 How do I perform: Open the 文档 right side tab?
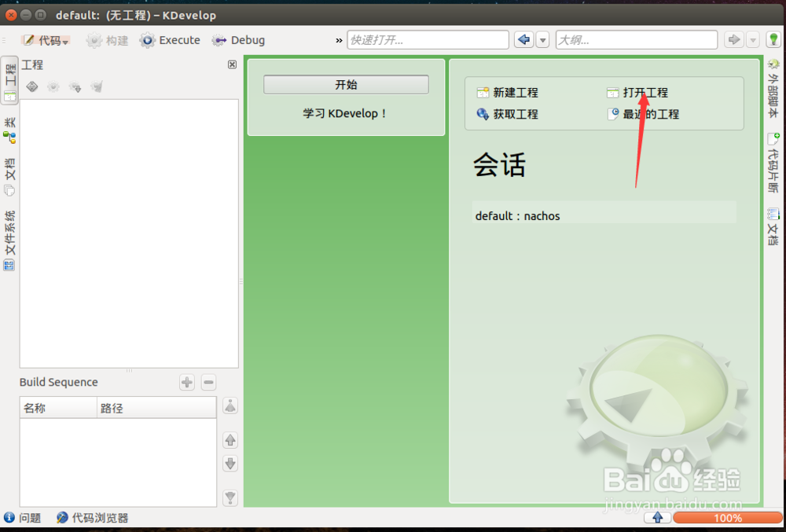coord(773,227)
